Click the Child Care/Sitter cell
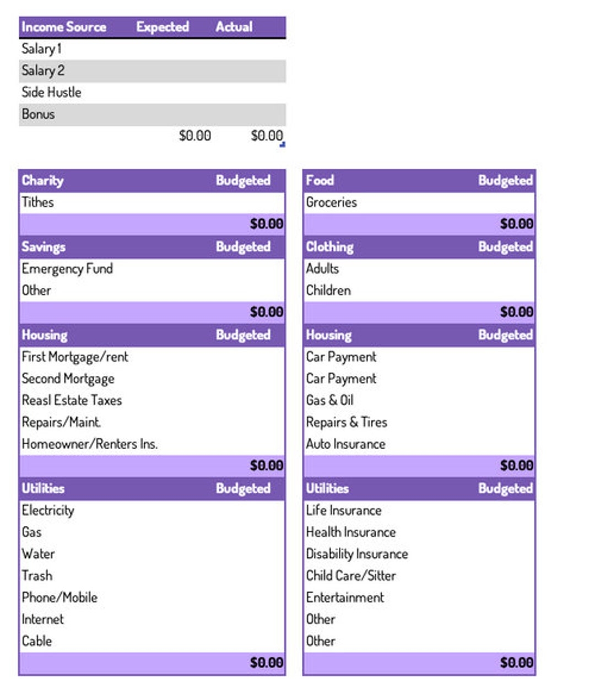 click(x=351, y=575)
